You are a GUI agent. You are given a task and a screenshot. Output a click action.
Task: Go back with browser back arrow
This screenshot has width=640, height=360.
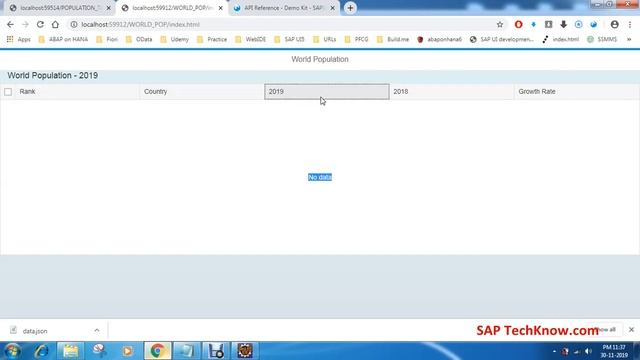pos(10,24)
